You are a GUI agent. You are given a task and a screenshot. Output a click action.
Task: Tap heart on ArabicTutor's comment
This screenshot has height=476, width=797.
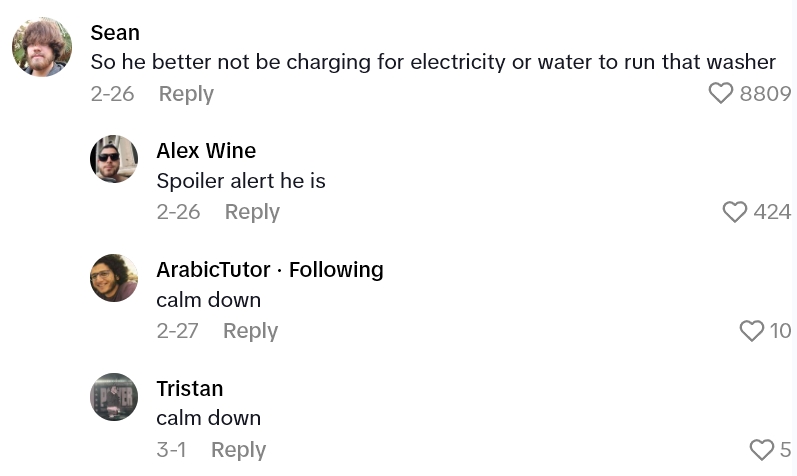(751, 331)
